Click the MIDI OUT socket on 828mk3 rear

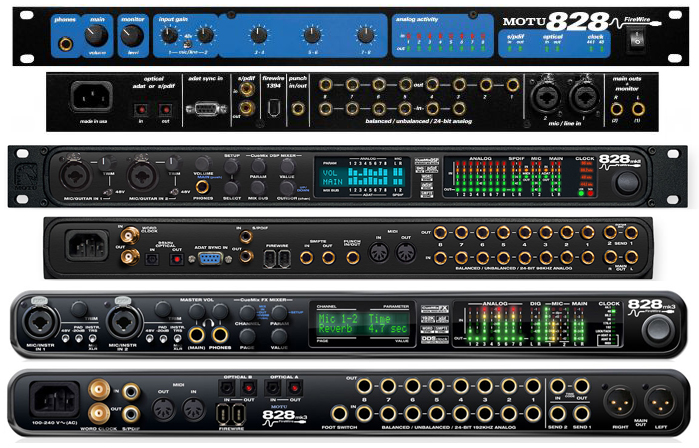(x=164, y=410)
